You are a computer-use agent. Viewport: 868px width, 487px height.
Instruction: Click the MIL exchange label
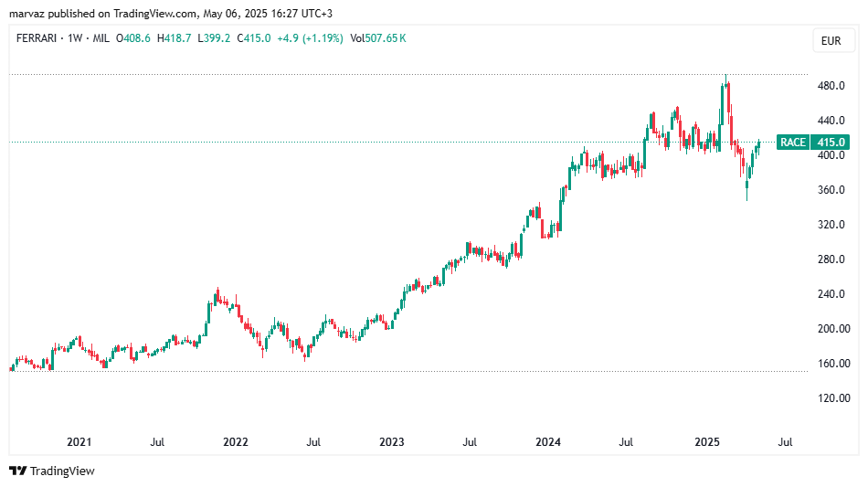click(101, 38)
